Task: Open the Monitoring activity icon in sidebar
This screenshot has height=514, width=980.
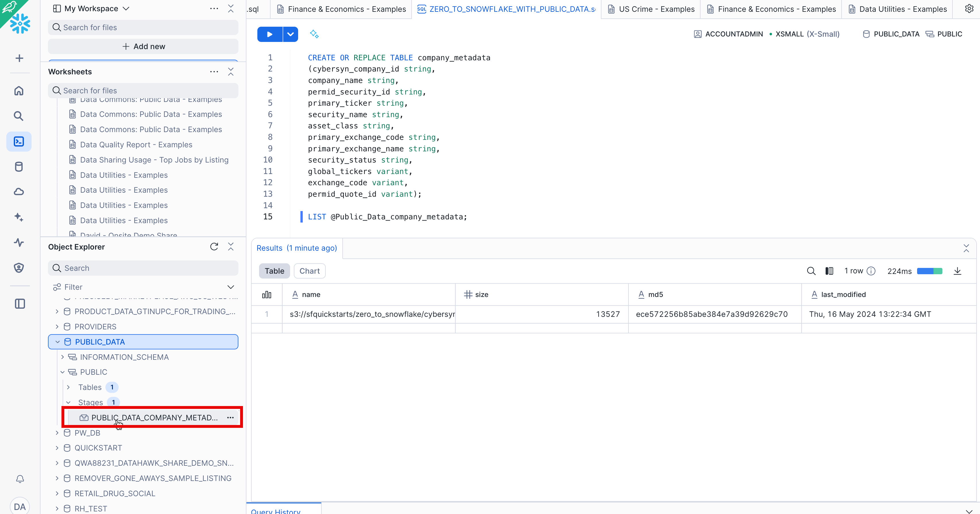Action: [19, 242]
